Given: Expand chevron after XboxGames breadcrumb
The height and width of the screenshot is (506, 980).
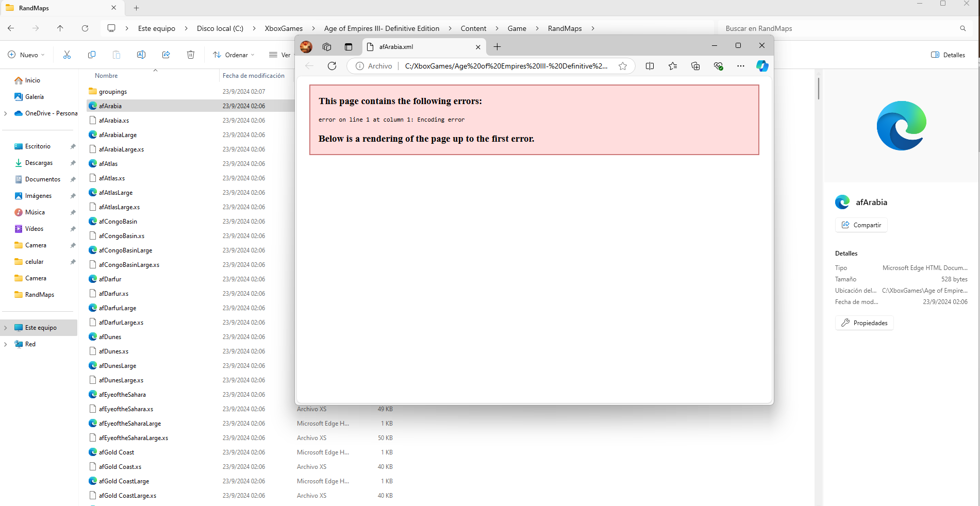Looking at the screenshot, I should tap(313, 28).
